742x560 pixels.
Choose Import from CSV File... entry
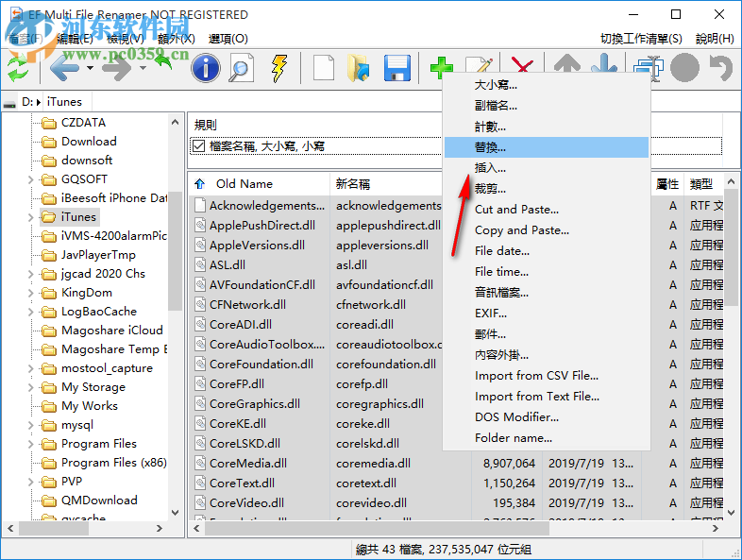546,376
